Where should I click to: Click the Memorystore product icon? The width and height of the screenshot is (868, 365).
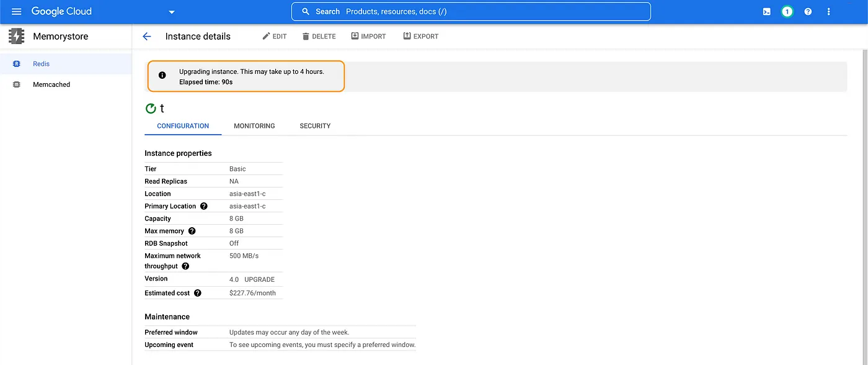coord(17,36)
